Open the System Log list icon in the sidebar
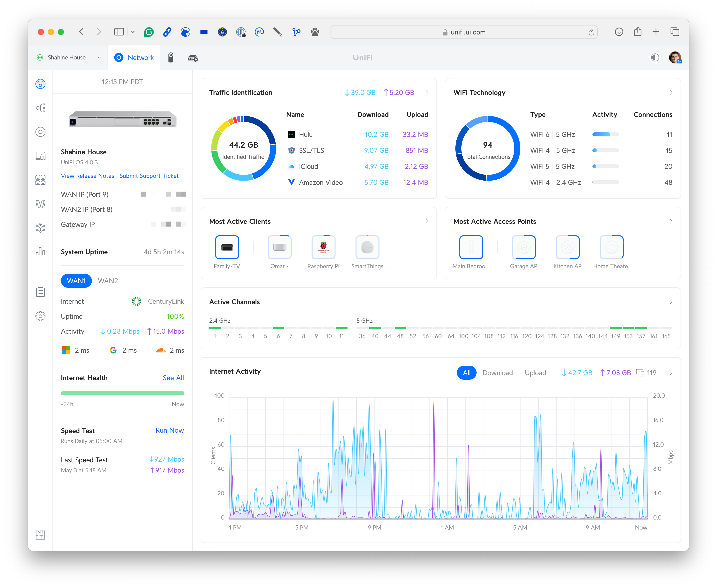This screenshot has width=717, height=588. pos(40,292)
